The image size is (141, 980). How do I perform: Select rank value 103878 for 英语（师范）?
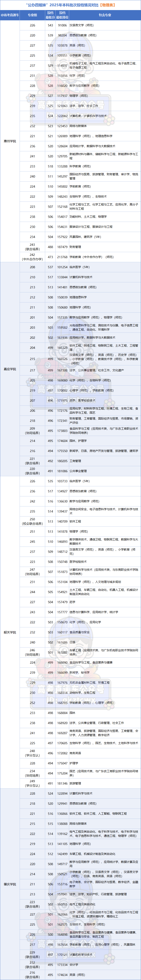[x=62, y=46]
